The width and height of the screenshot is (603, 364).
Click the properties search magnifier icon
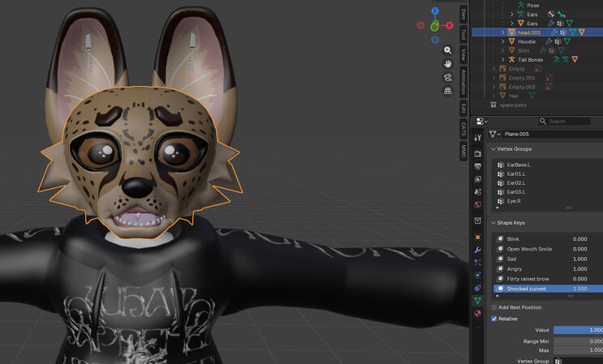pos(543,122)
